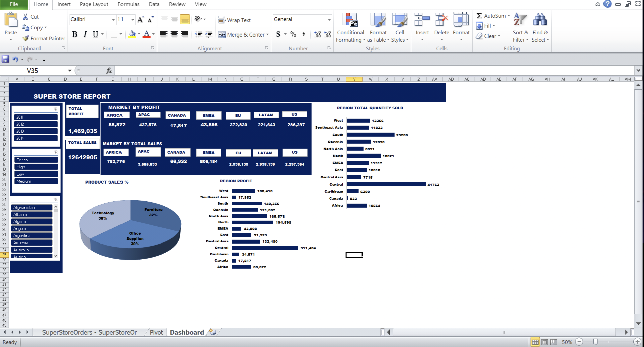Switch to the Formulas ribbon tab
The width and height of the screenshot is (644, 347).
point(128,4)
